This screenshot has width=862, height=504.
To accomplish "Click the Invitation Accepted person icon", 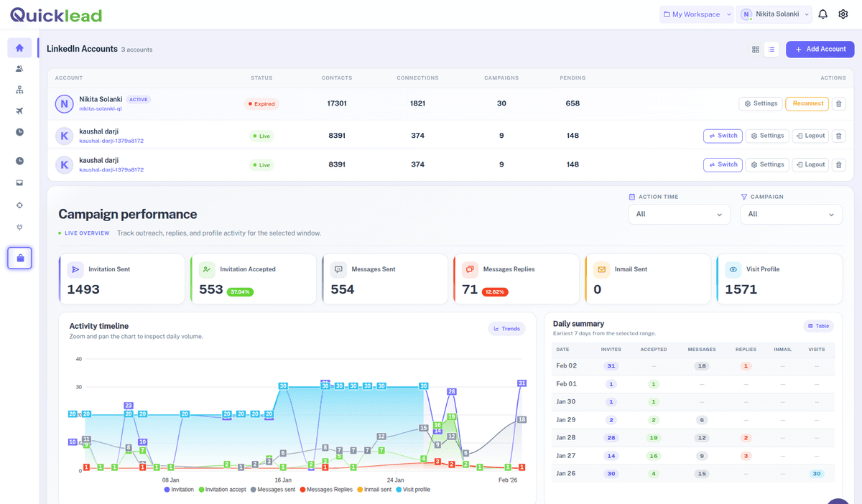I will point(207,269).
